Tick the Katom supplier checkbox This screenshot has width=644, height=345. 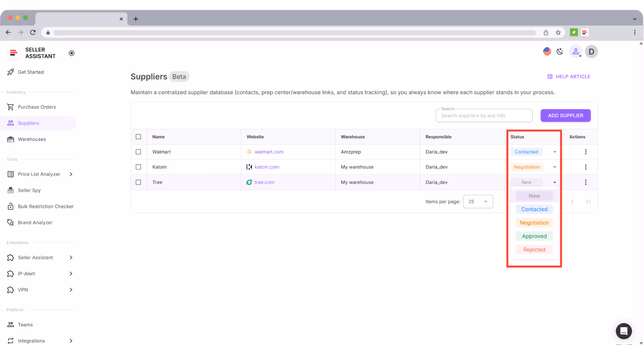pos(138,167)
